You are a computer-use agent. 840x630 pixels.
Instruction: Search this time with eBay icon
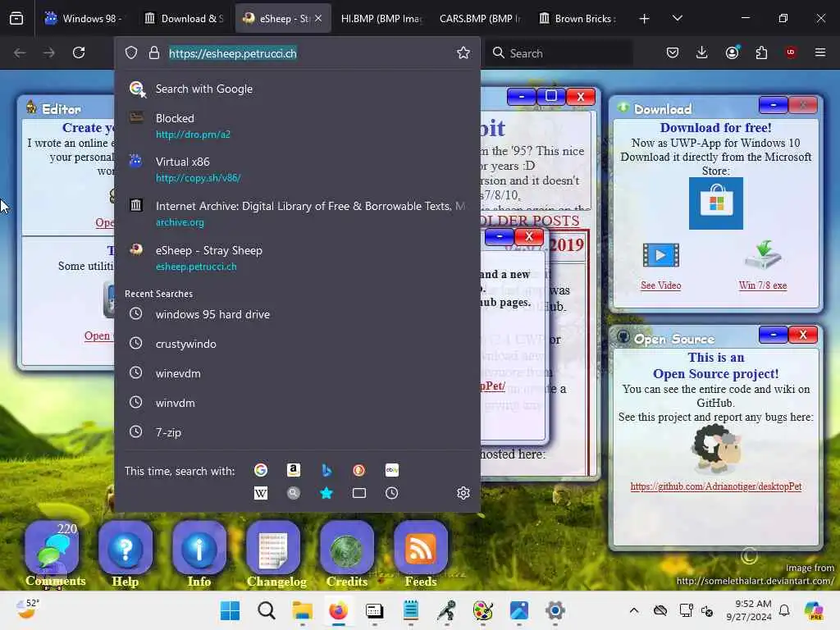click(391, 470)
